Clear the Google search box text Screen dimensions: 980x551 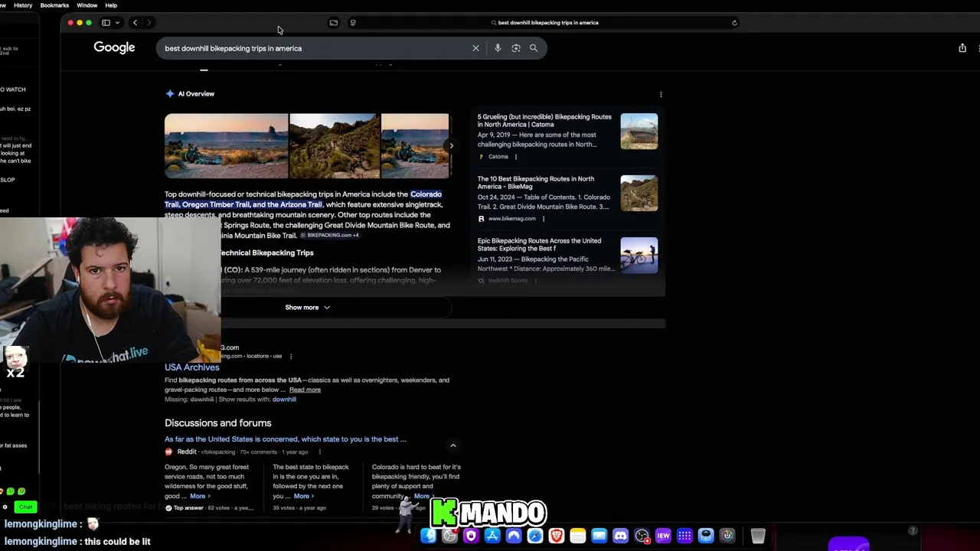[x=475, y=48]
